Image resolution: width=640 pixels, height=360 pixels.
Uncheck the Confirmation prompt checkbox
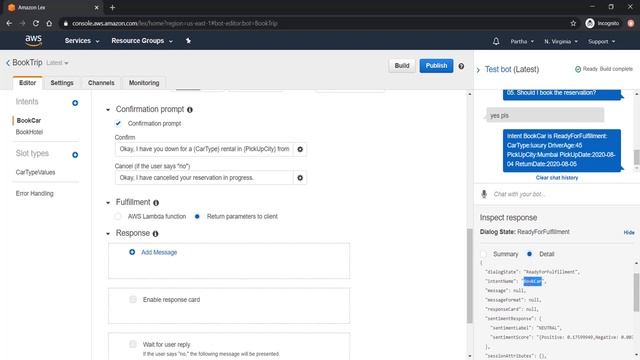tap(118, 123)
